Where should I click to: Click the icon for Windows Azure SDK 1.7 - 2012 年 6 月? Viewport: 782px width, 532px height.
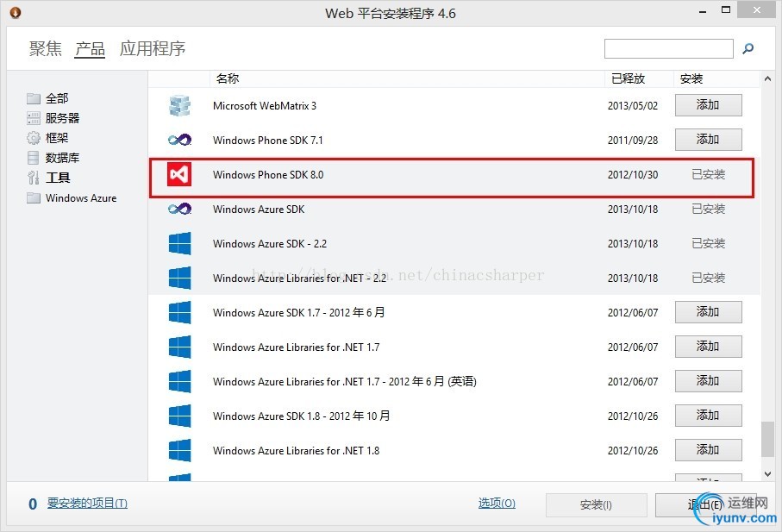pyautogui.click(x=179, y=312)
